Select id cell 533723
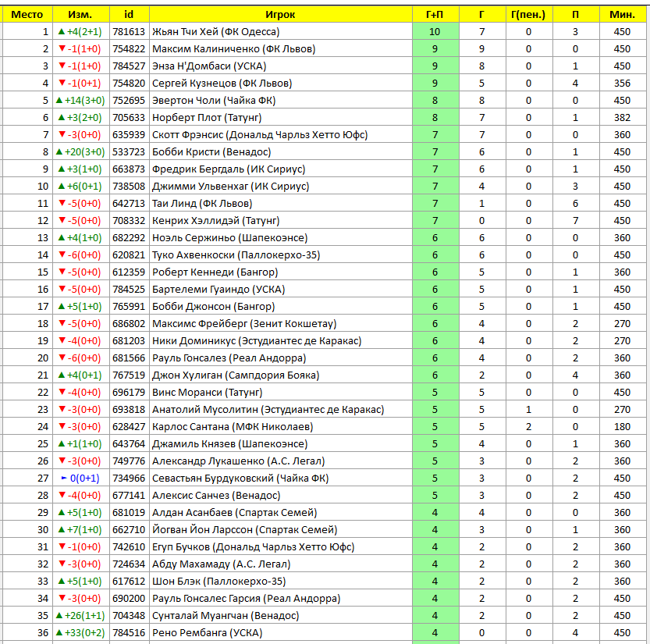Viewport: 650px width, 644px height. coord(129,152)
